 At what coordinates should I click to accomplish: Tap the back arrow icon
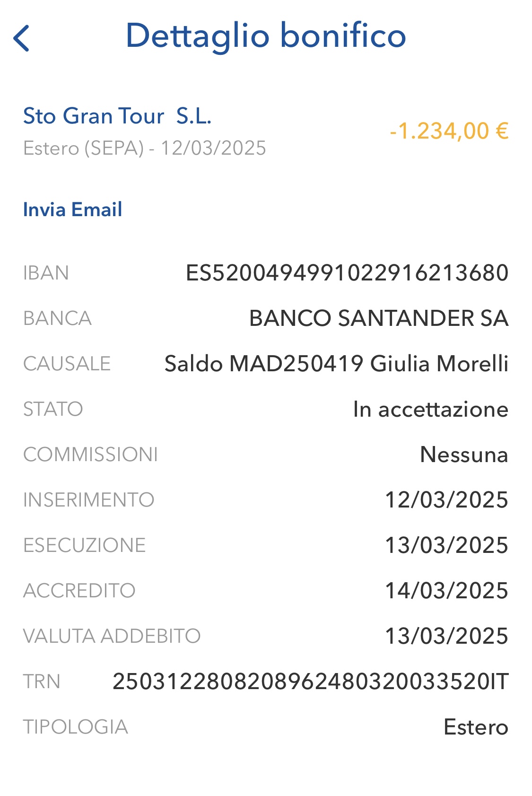pos(22,38)
